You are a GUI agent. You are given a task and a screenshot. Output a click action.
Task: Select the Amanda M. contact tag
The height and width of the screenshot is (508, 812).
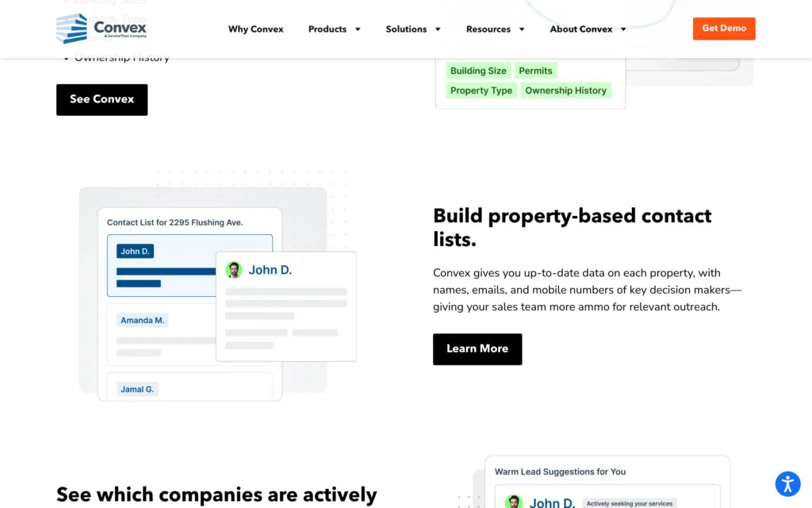point(143,320)
